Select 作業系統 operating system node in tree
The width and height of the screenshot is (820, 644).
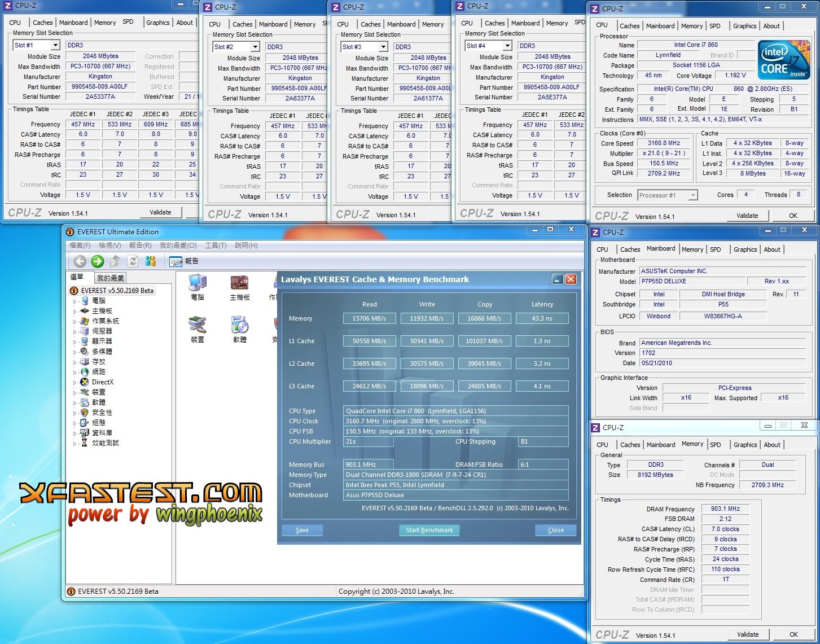106,321
